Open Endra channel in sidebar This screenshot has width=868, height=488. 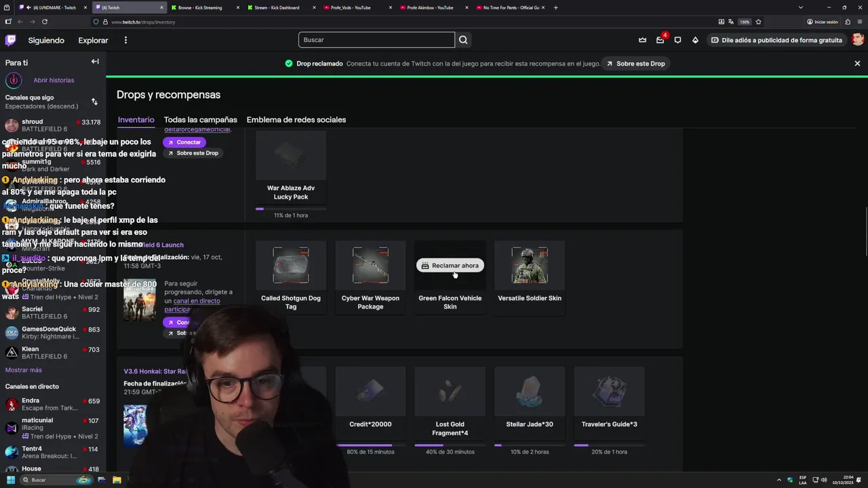point(53,404)
